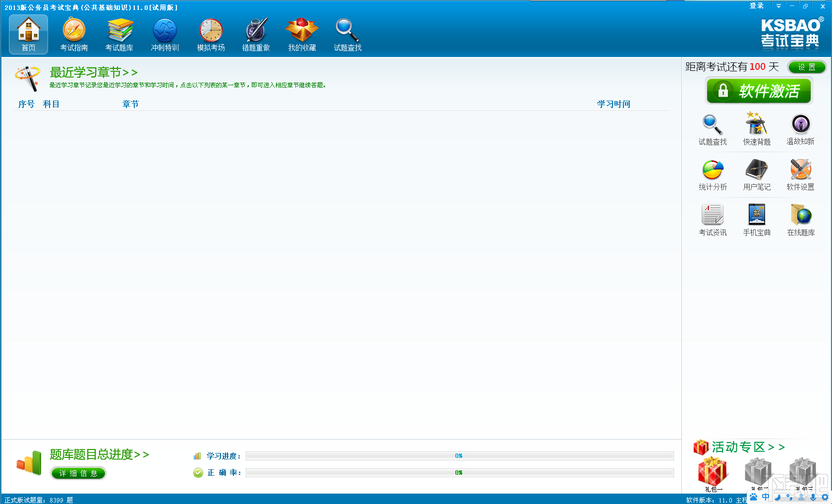Screen dimensions: 832x504
Task: Open 温故知新 in the side panel
Action: point(801,129)
